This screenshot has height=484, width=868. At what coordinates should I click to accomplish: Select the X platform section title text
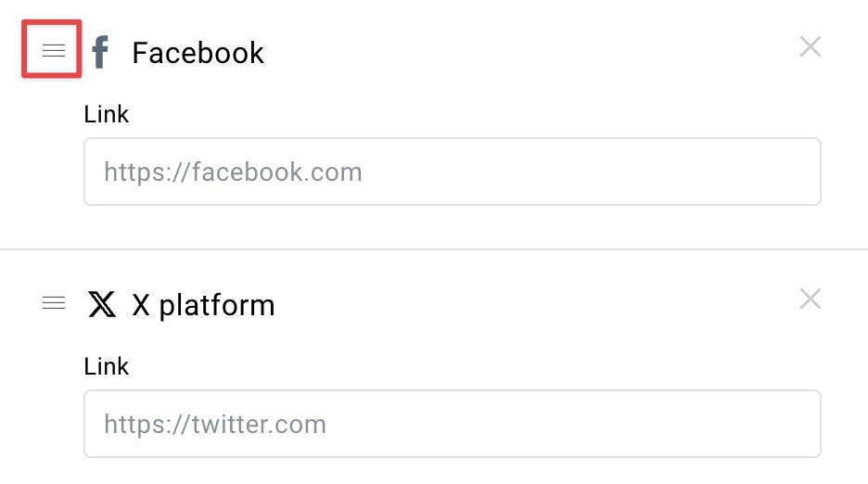203,305
